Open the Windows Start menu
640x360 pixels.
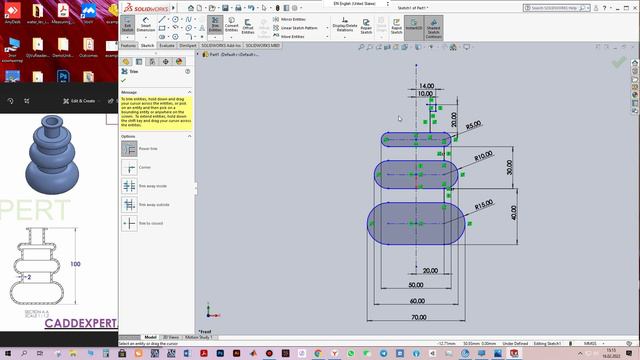coord(7,353)
